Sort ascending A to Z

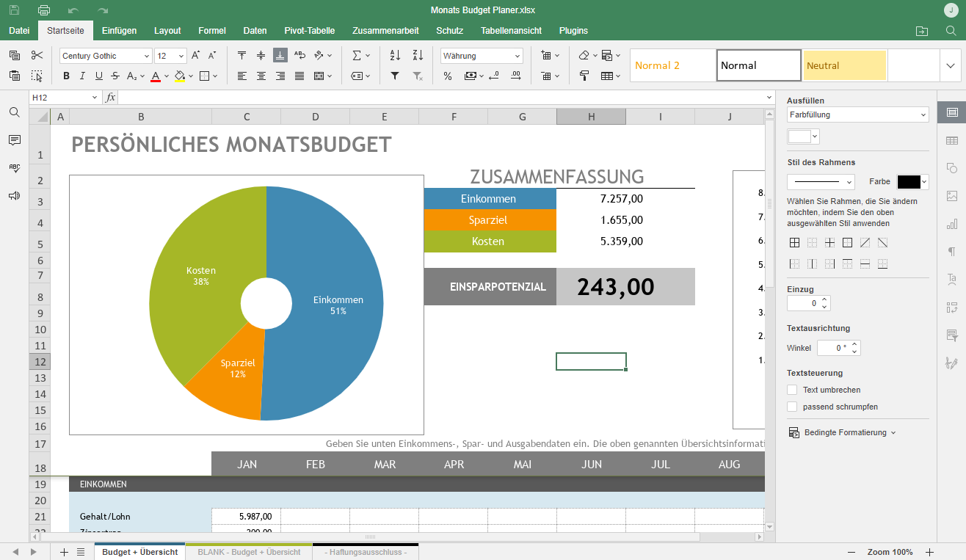(395, 55)
